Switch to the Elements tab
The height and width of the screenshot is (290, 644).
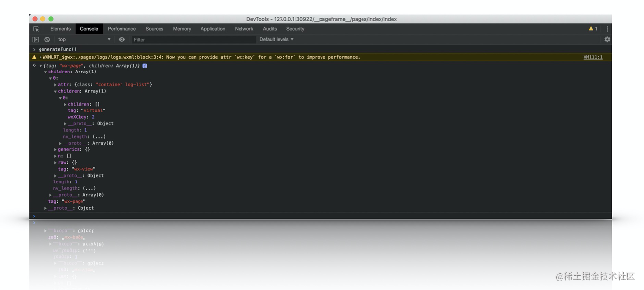(x=60, y=29)
